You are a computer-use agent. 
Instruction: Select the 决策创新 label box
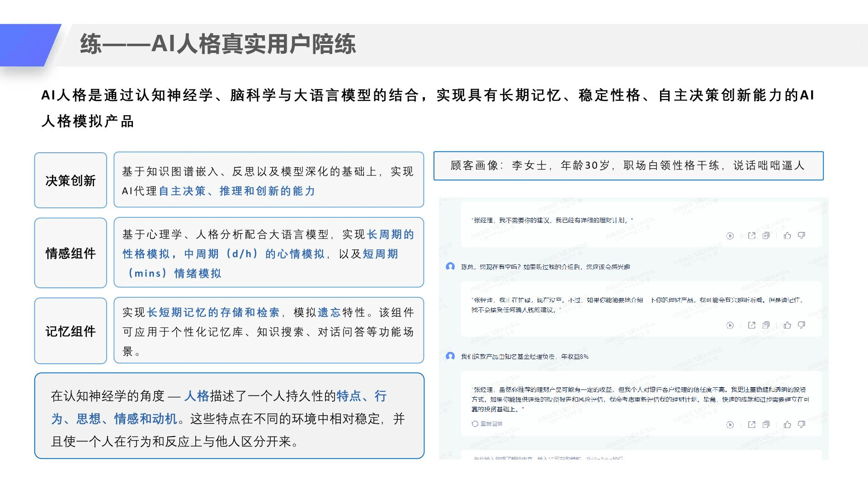click(71, 180)
